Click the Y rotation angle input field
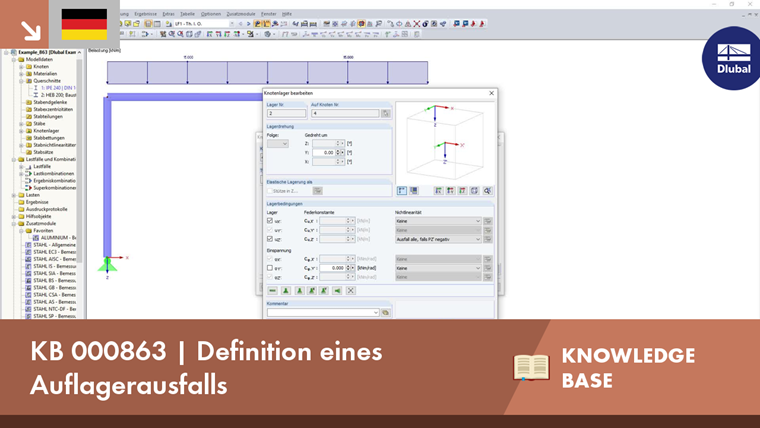Viewport: 760px width, 428px height. 324,153
